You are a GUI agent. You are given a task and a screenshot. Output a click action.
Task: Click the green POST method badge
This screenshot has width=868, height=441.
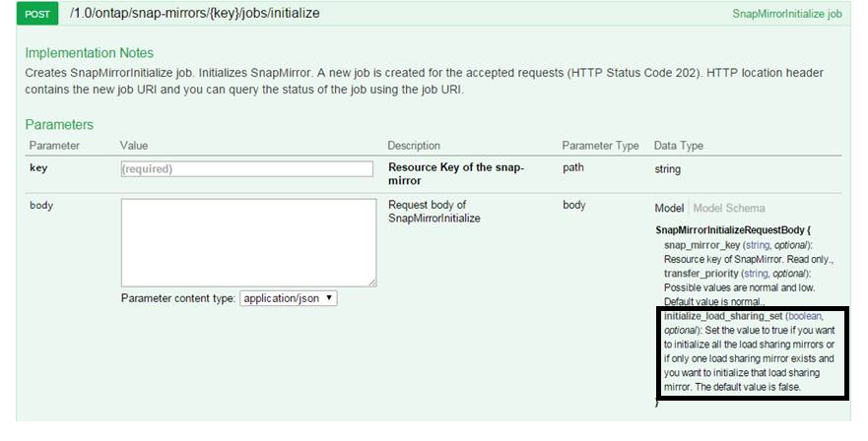coord(38,14)
